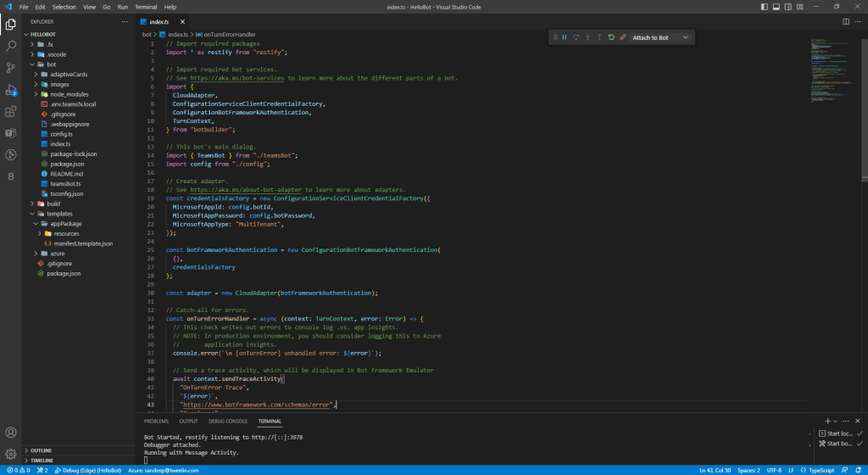Select the 'Start loc...' terminal entry
This screenshot has width=868, height=475.
click(x=840, y=433)
